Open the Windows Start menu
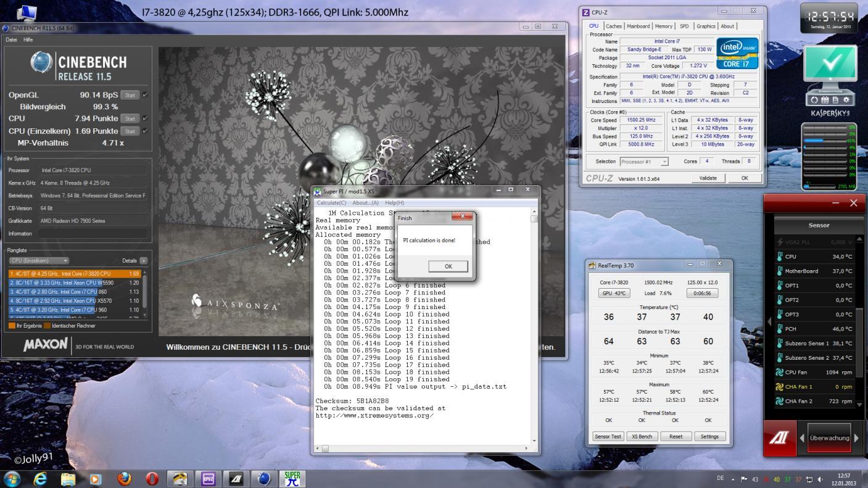868x488 pixels. [12, 478]
